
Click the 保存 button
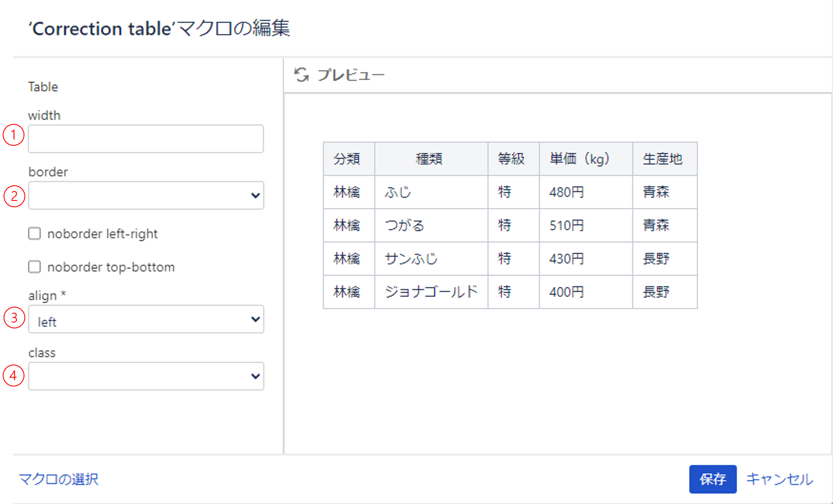click(713, 479)
